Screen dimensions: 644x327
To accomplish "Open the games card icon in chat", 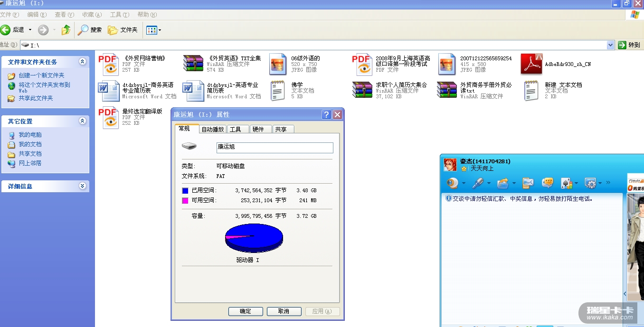I will click(566, 183).
